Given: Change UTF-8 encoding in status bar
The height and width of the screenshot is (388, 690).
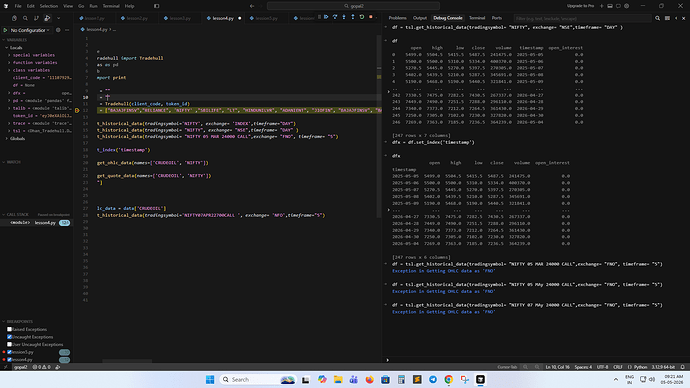Looking at the screenshot, I should (x=602, y=367).
